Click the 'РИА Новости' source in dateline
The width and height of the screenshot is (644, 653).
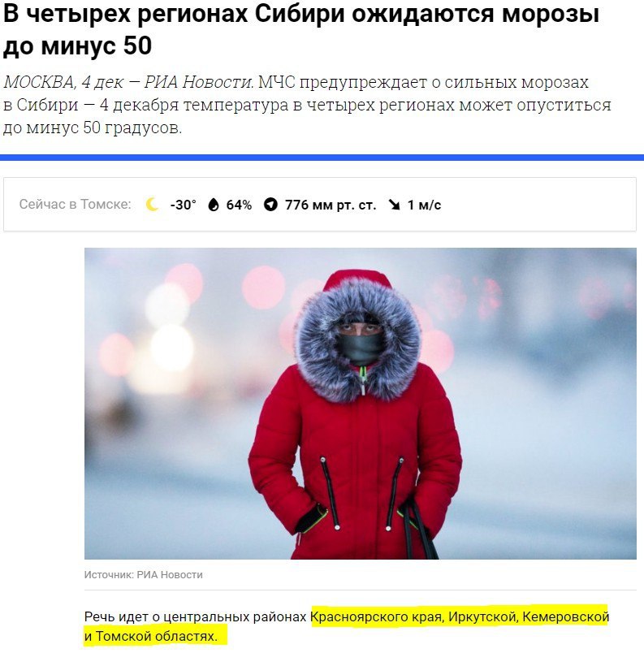coord(197,82)
